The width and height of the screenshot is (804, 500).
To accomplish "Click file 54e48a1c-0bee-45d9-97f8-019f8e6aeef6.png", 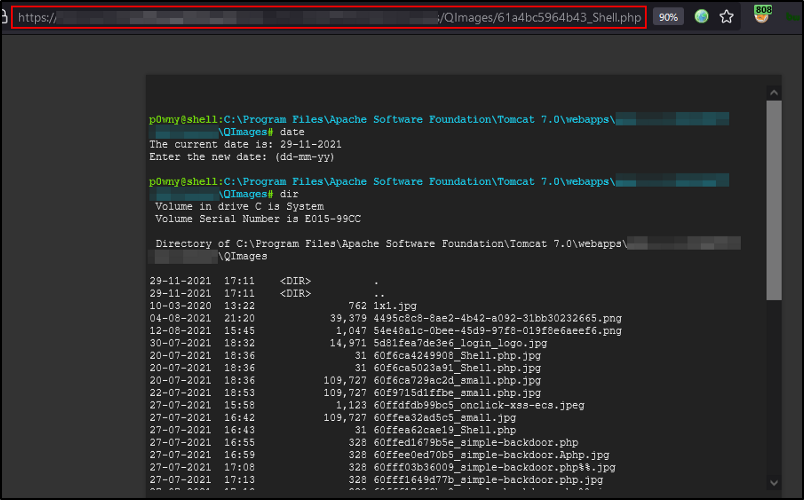I will [497, 331].
